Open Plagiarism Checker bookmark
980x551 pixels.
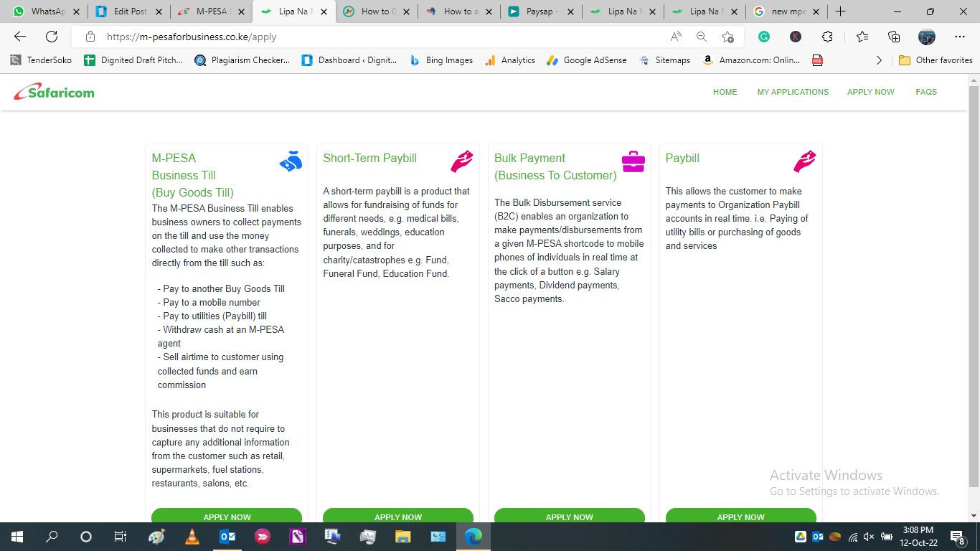click(242, 60)
